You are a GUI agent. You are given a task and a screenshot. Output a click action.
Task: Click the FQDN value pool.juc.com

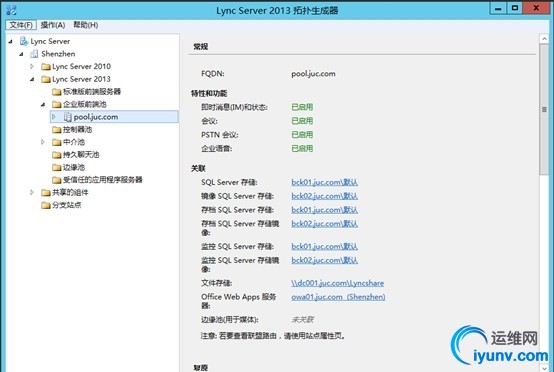[x=313, y=74]
